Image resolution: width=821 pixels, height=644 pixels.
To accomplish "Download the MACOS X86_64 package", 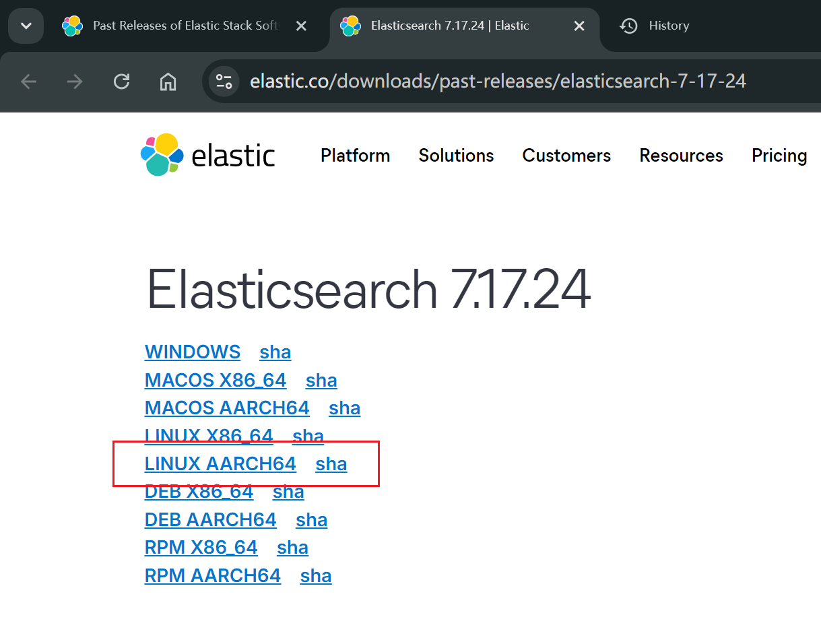I will tap(216, 381).
